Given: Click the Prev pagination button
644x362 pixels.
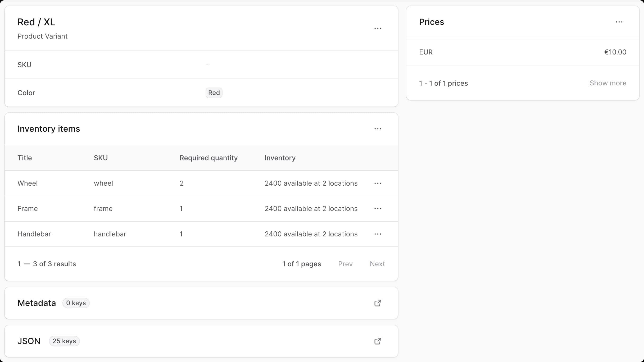Looking at the screenshot, I should tap(345, 264).
